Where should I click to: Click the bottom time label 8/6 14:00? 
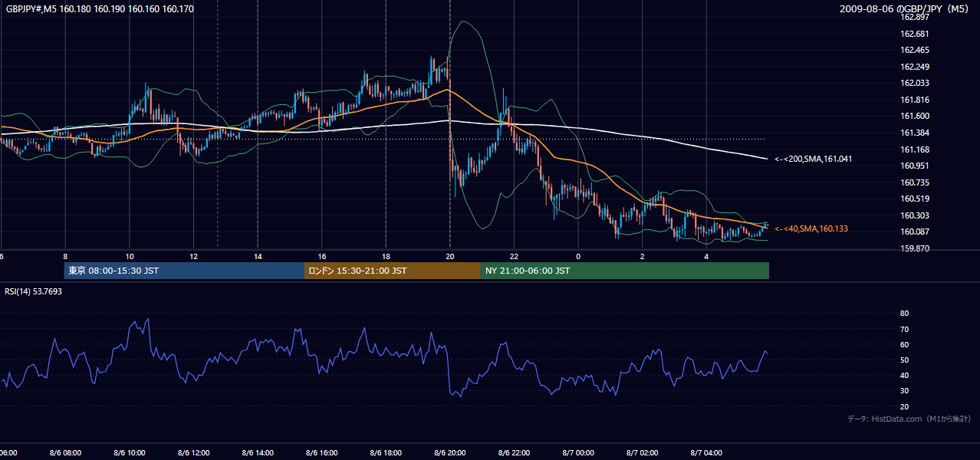(x=258, y=453)
